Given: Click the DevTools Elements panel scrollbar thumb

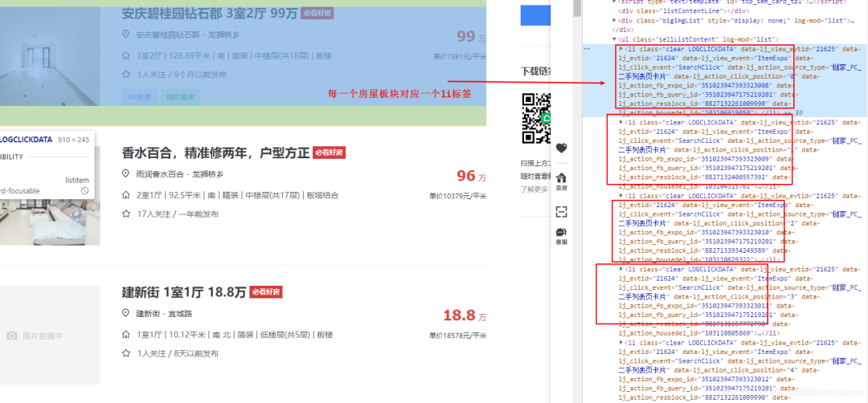Looking at the screenshot, I should 577,8.
